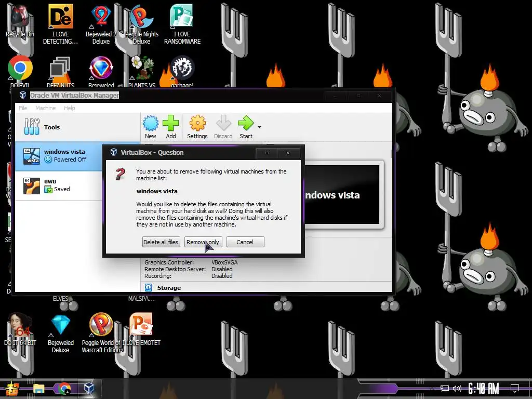Open the DEEZ NUTS desktop icon
The height and width of the screenshot is (399, 532).
pos(60,71)
